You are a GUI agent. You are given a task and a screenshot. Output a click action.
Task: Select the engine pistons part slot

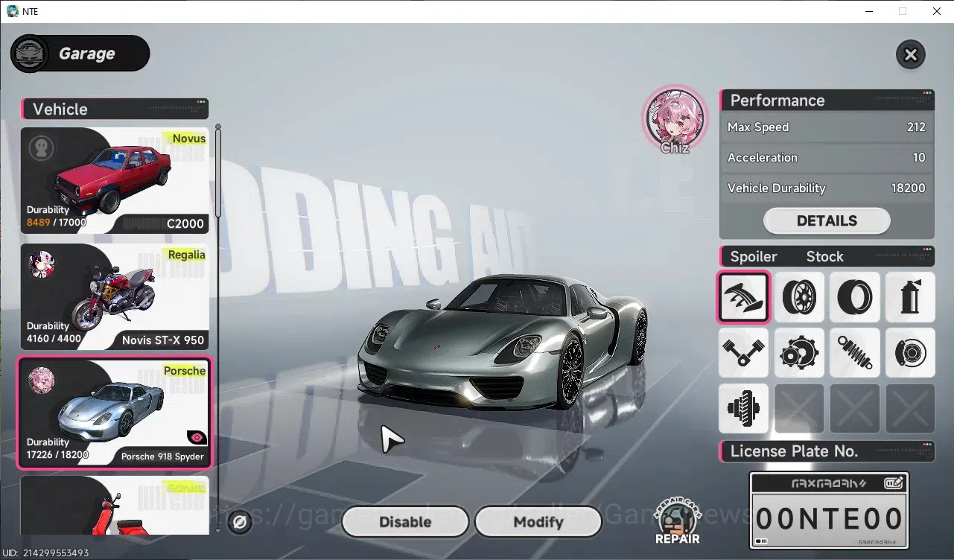coord(743,352)
